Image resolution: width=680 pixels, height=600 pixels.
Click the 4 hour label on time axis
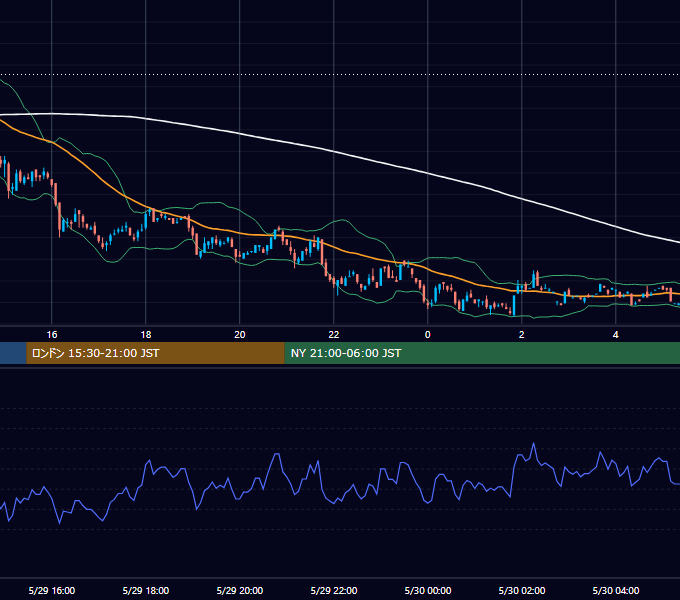coord(615,335)
